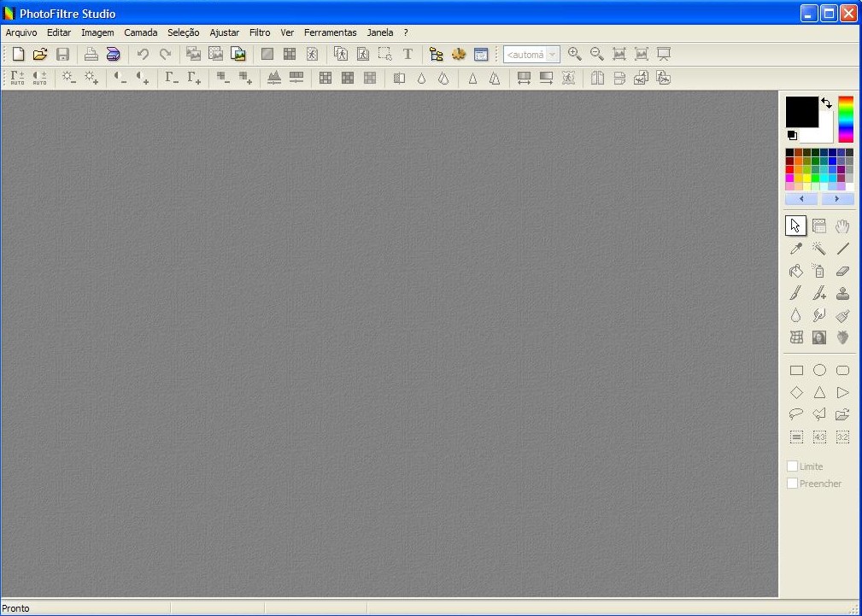Select the rounded rectangle selection shape
The width and height of the screenshot is (862, 616).
[842, 371]
